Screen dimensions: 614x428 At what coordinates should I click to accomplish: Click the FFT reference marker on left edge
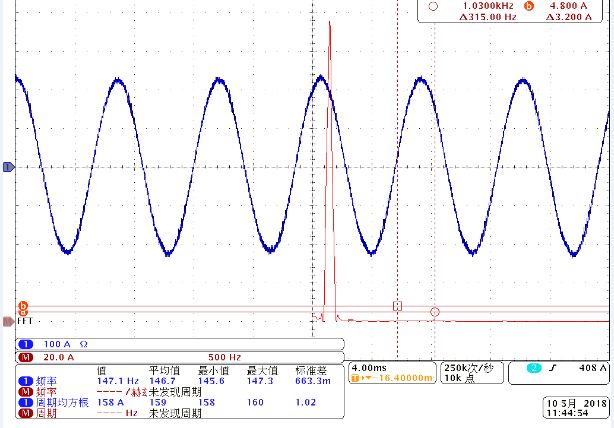point(10,321)
